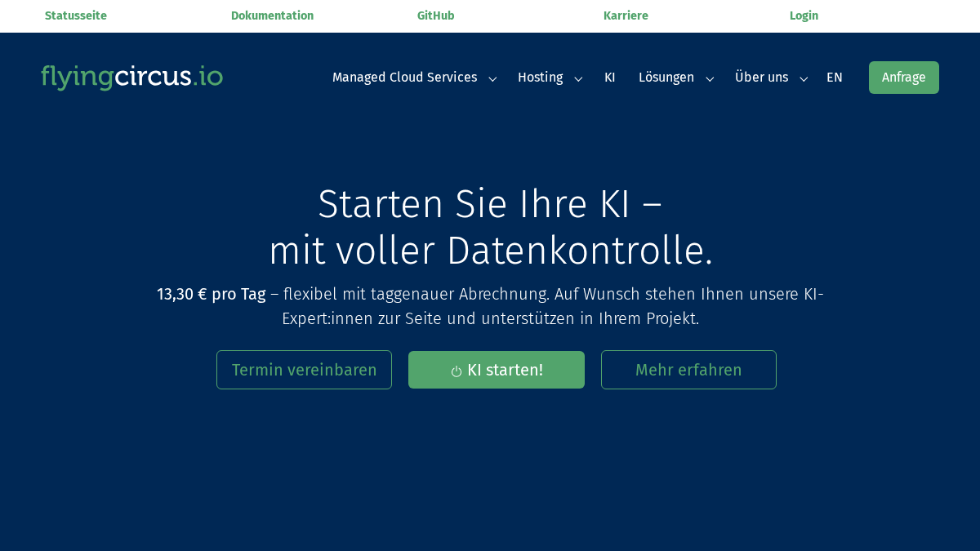
Task: Click the flyingcircus.io logo
Action: 131,78
